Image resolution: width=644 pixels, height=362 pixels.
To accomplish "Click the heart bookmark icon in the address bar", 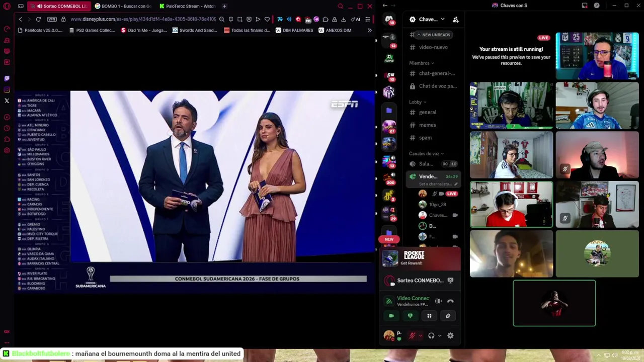I will (267, 19).
